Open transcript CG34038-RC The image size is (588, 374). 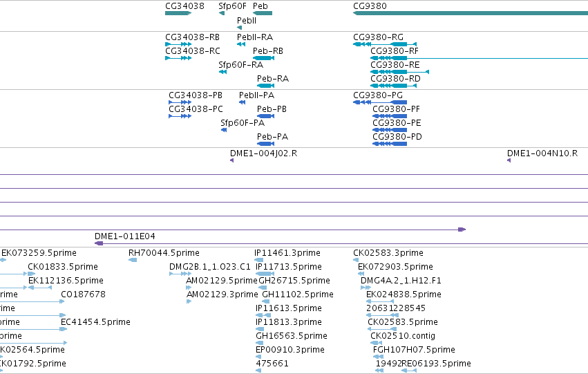[178, 58]
